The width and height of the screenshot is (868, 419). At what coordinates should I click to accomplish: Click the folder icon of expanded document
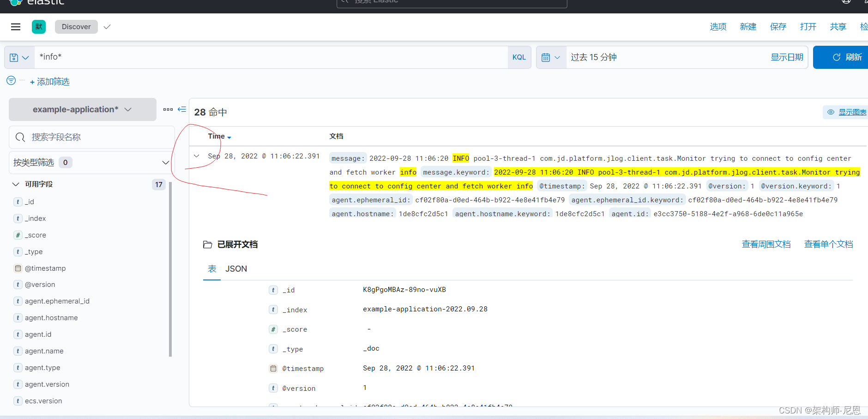tap(208, 244)
